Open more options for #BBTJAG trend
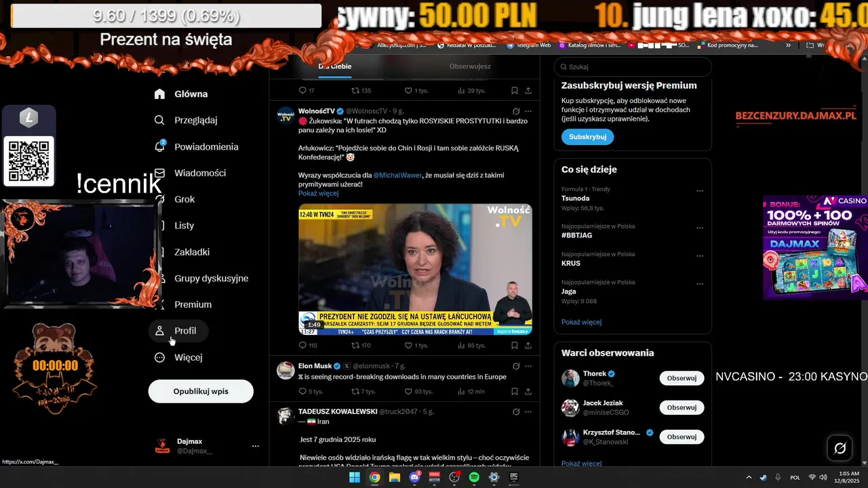 700,228
